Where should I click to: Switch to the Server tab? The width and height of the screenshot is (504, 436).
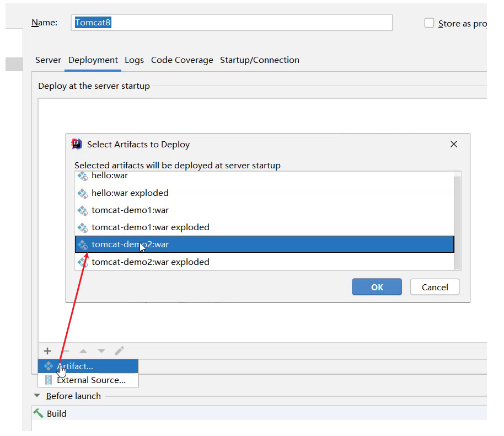[x=48, y=60]
